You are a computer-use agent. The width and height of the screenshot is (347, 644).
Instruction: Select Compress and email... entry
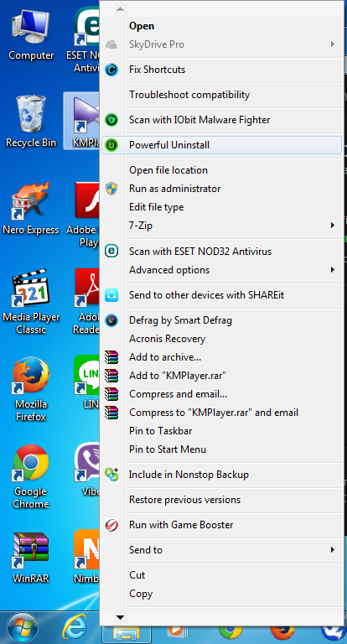[x=221, y=394]
